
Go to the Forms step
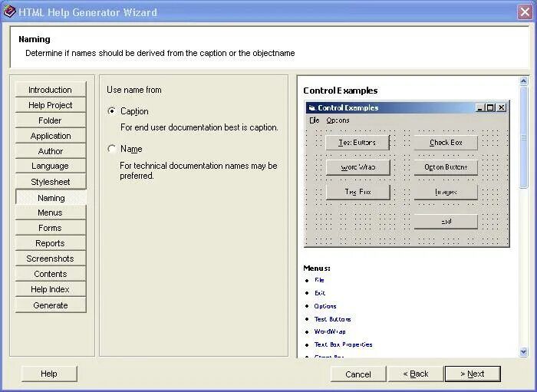tap(51, 228)
